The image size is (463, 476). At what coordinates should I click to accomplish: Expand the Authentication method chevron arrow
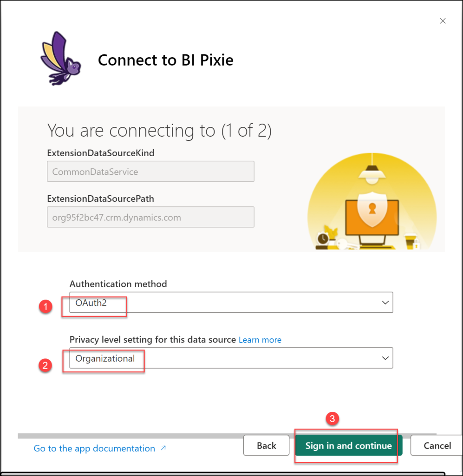click(385, 303)
